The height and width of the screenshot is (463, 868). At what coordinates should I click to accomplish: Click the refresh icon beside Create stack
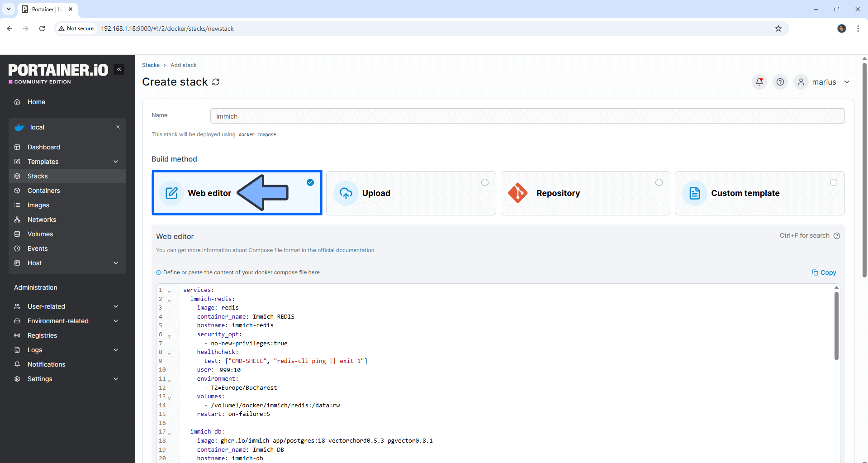216,82
